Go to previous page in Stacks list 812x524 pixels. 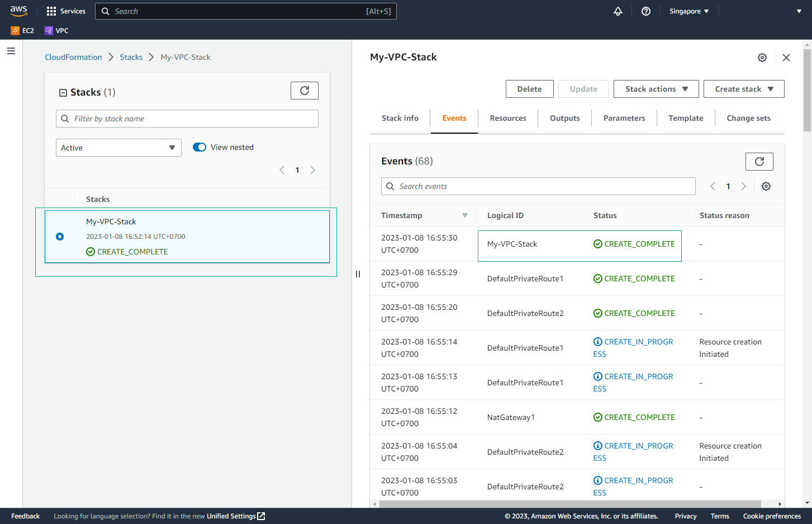click(x=282, y=170)
